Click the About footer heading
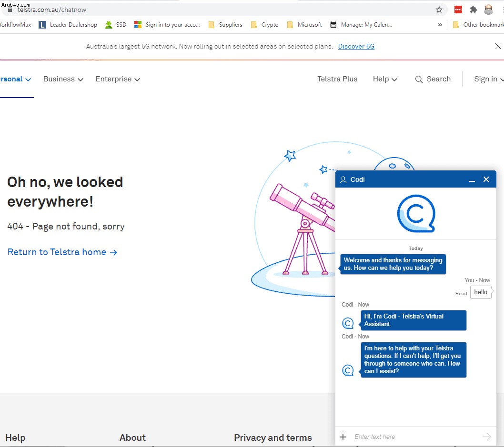 pyautogui.click(x=132, y=437)
